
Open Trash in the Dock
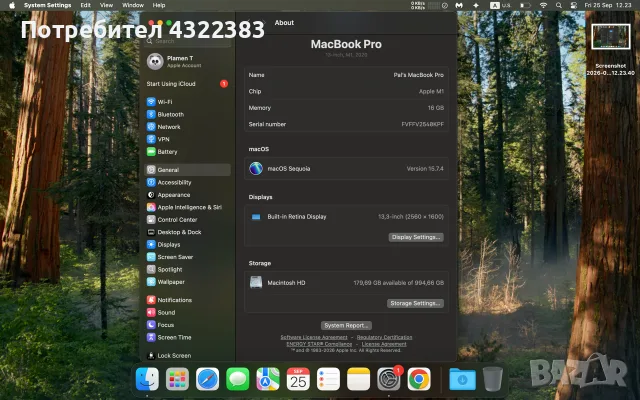click(x=492, y=379)
